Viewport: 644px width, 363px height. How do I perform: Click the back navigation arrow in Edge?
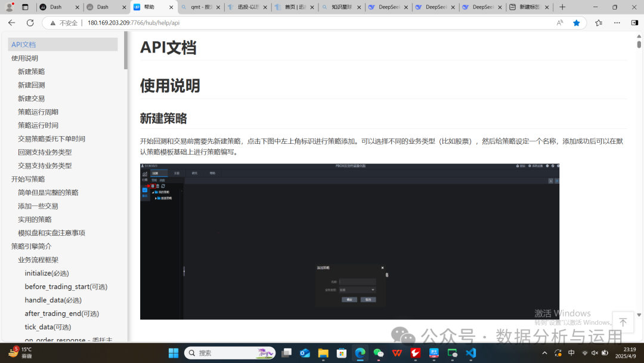click(x=11, y=22)
